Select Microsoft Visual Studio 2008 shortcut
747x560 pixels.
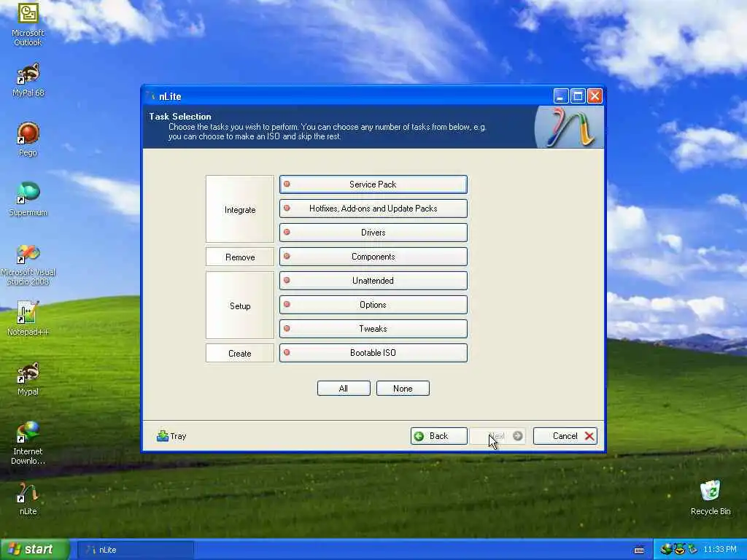click(x=28, y=265)
